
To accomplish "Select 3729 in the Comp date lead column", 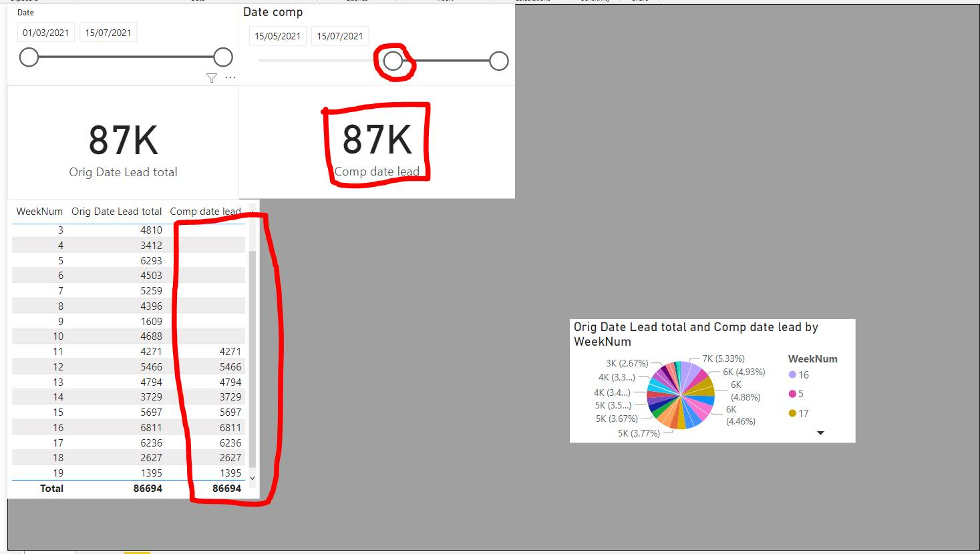I will [230, 397].
